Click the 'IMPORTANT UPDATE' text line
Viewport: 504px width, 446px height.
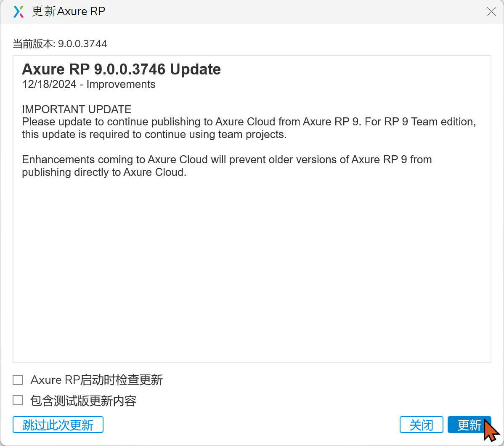77,110
